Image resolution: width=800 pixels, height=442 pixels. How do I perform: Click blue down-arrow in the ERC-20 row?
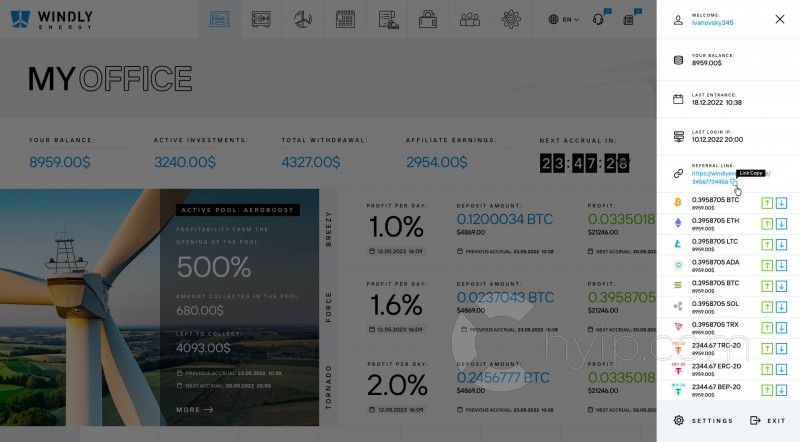tap(781, 370)
